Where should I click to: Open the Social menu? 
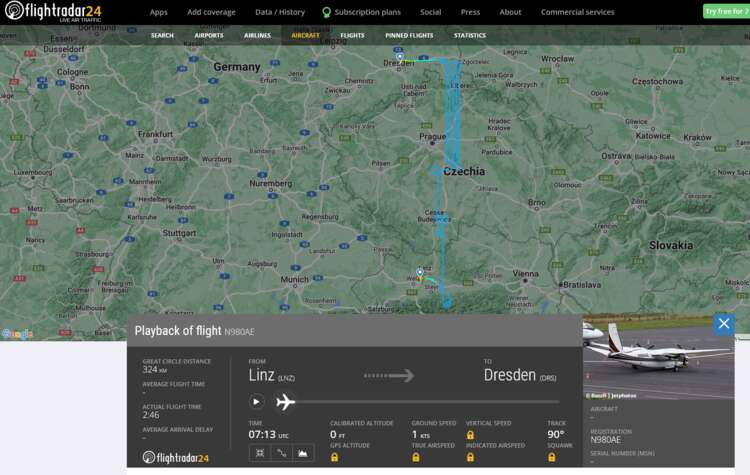pos(430,12)
